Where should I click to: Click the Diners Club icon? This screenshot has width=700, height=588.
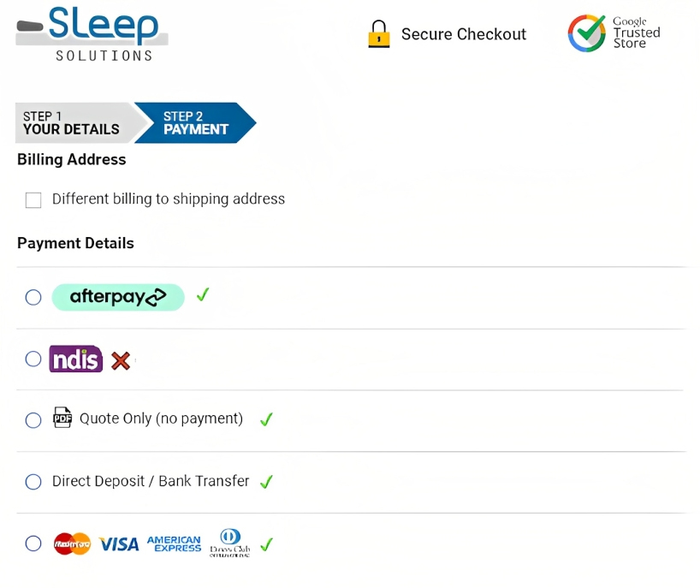pyautogui.click(x=229, y=543)
